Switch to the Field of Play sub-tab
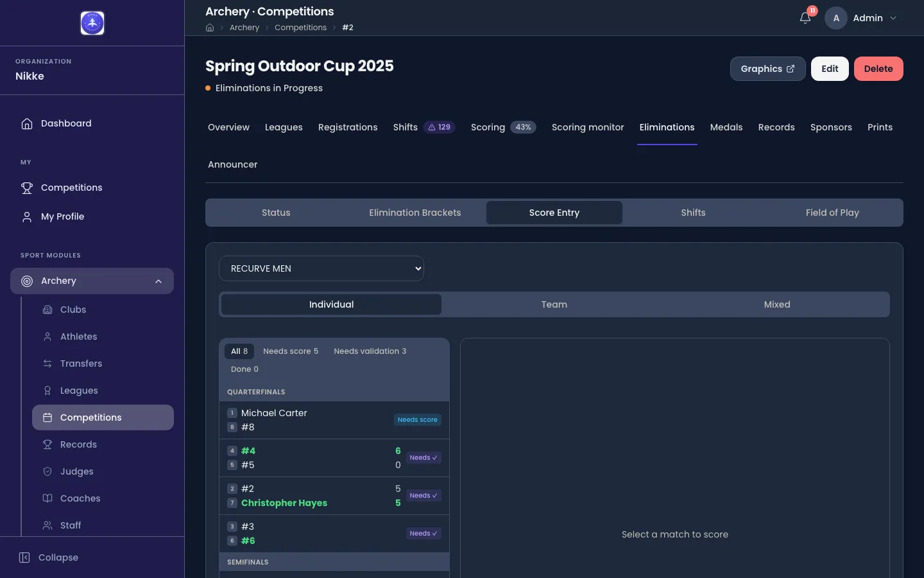This screenshot has width=924, height=578. coord(832,213)
